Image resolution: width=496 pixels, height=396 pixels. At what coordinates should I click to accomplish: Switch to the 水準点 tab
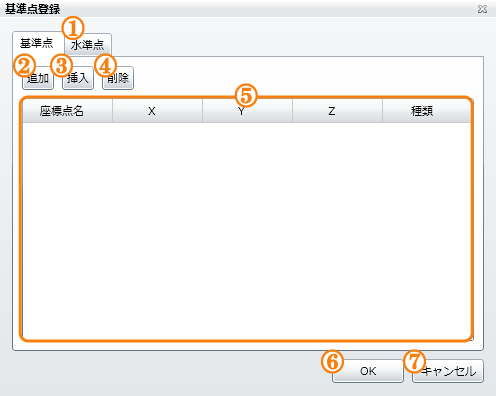(88, 44)
